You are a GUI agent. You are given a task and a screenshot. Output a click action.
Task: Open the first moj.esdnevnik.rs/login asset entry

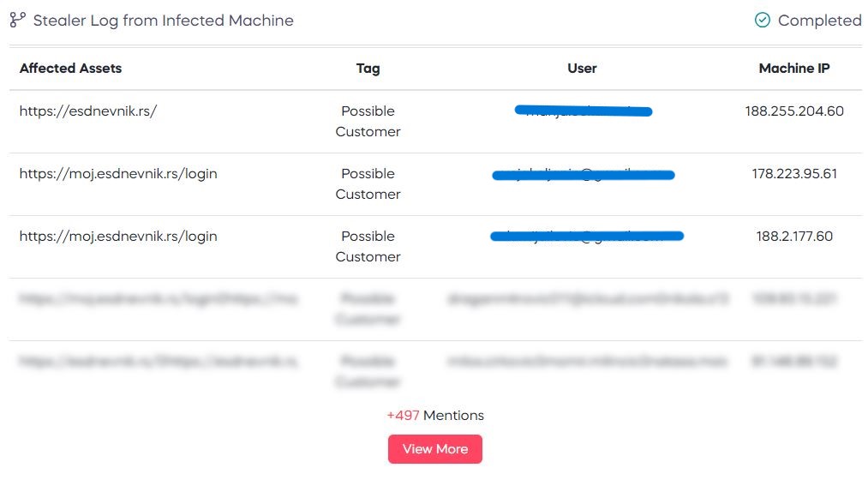pos(118,174)
